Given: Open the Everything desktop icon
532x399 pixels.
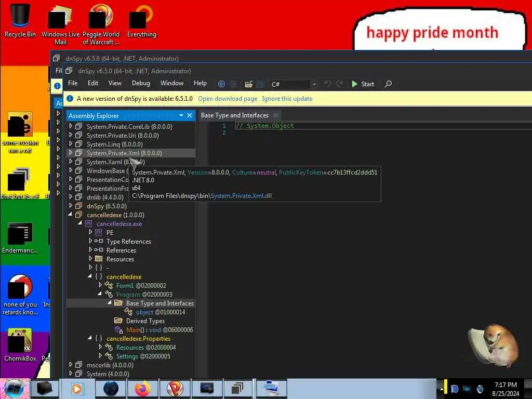Looking at the screenshot, I should coord(141,20).
